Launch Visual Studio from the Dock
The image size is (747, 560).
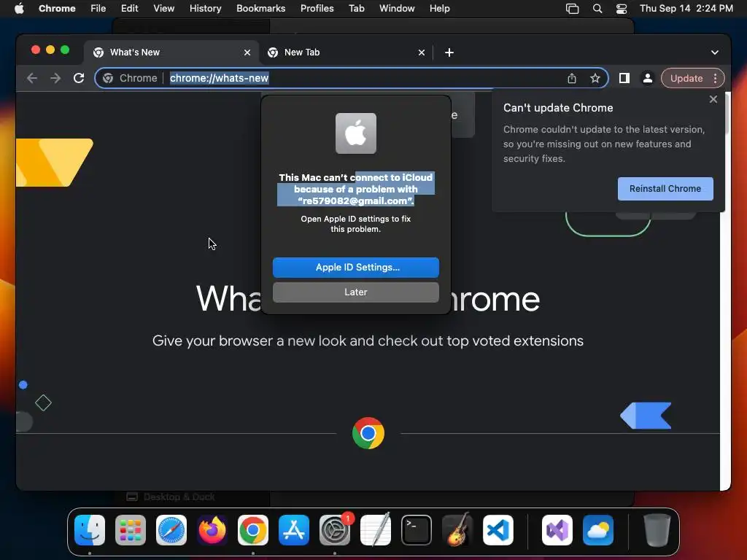(x=557, y=530)
